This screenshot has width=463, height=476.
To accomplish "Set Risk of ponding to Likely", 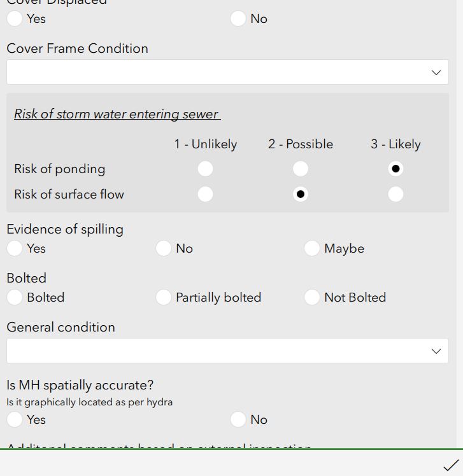I will tap(395, 169).
